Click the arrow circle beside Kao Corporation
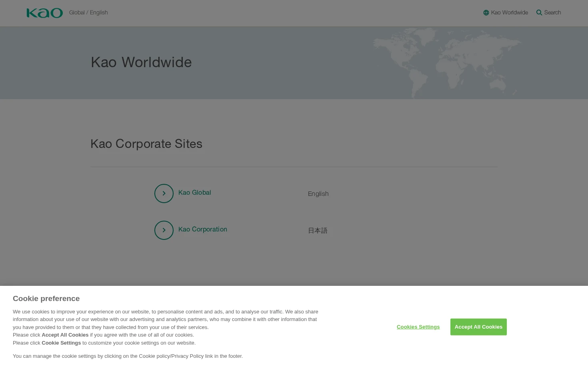 (x=164, y=230)
